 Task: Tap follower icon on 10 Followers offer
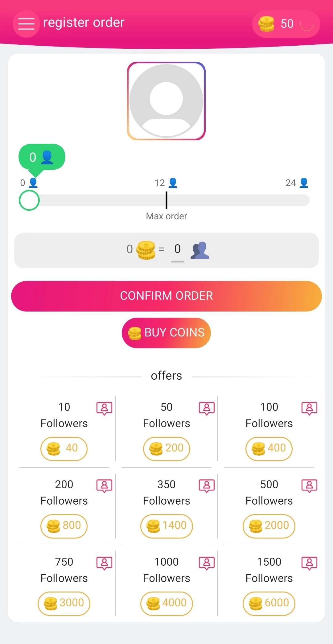(x=104, y=408)
